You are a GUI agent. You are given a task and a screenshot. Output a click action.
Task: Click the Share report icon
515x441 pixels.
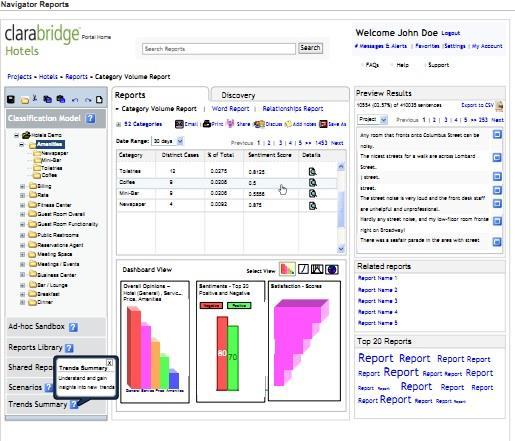230,124
